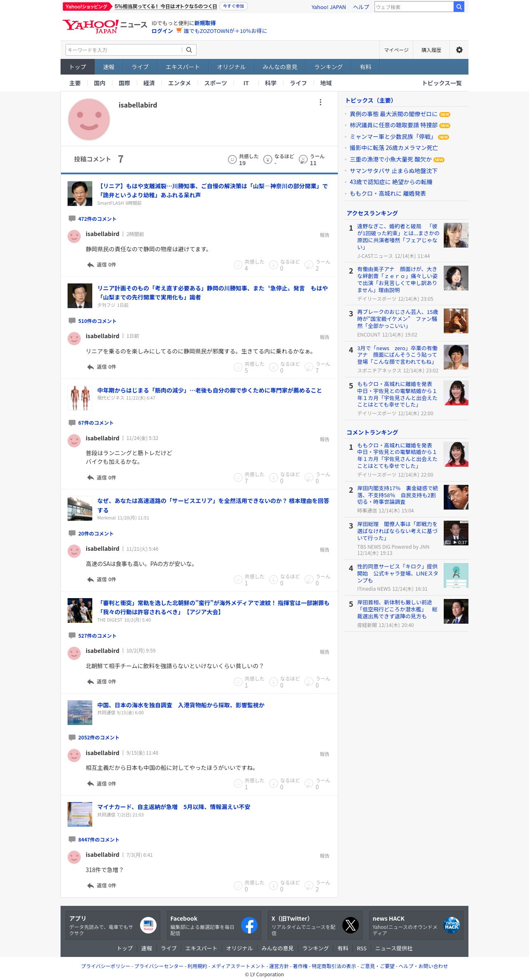Open the スポーツ category in sub-navigation
The height and width of the screenshot is (980, 529).
point(215,83)
